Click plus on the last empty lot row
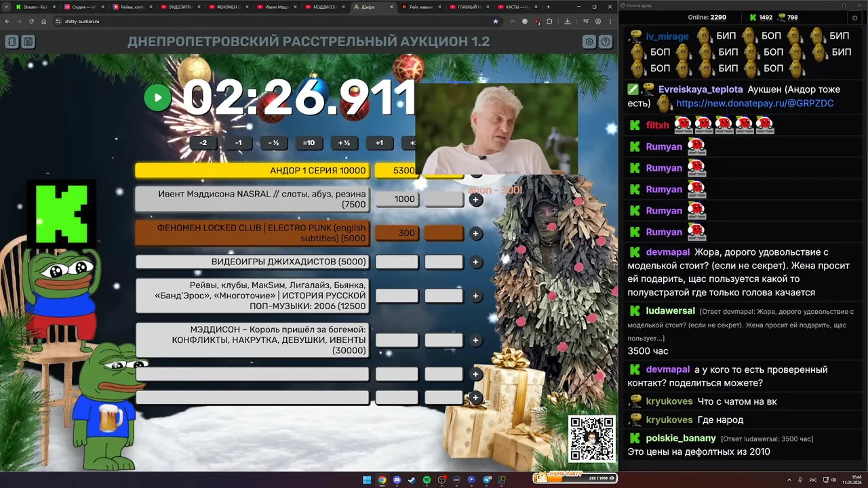Screen dimensions: 868x488 pos(476,398)
